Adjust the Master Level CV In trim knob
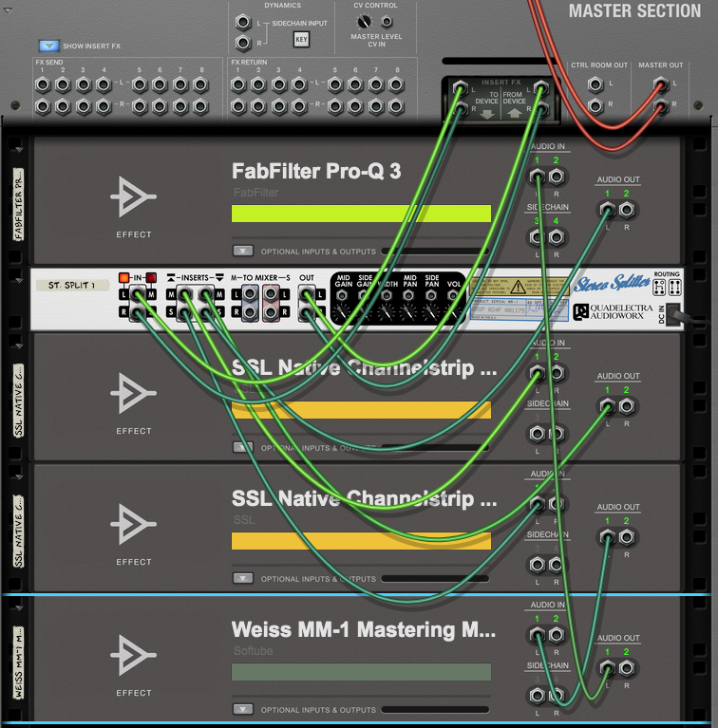 (364, 22)
